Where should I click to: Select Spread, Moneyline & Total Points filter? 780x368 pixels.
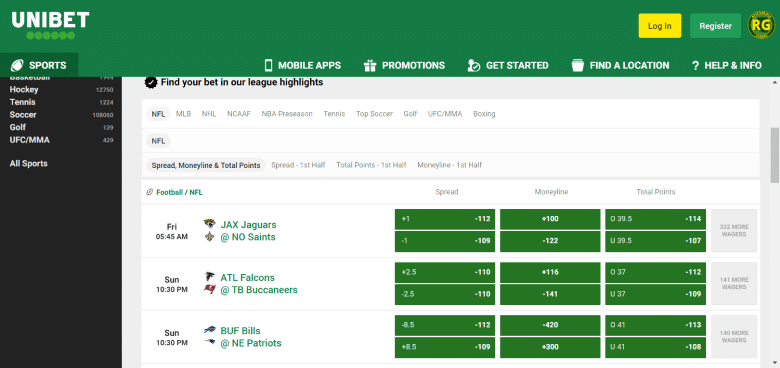pyautogui.click(x=206, y=165)
